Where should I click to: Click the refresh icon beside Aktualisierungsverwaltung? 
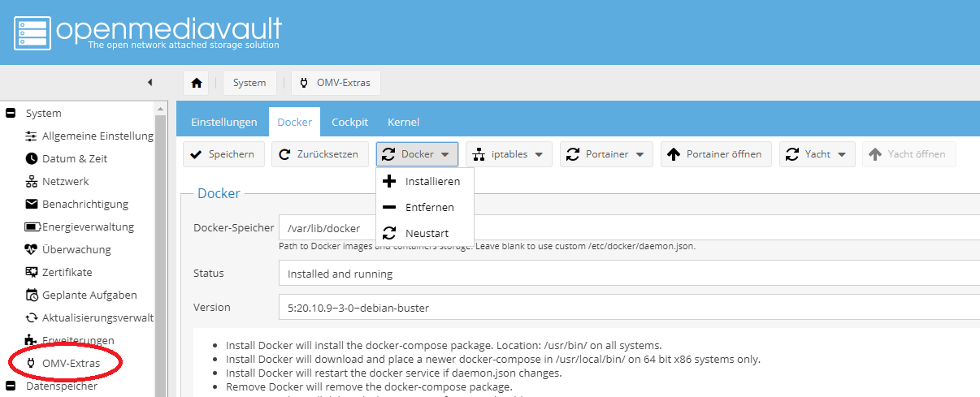tap(32, 317)
